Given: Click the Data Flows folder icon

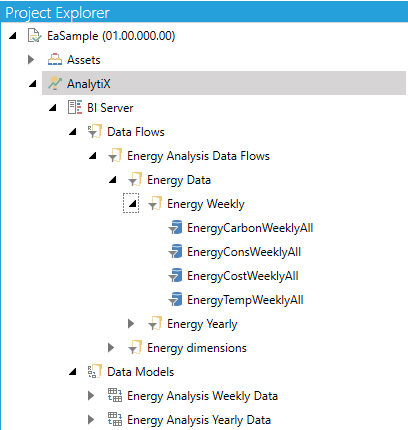Looking at the screenshot, I should [x=95, y=131].
